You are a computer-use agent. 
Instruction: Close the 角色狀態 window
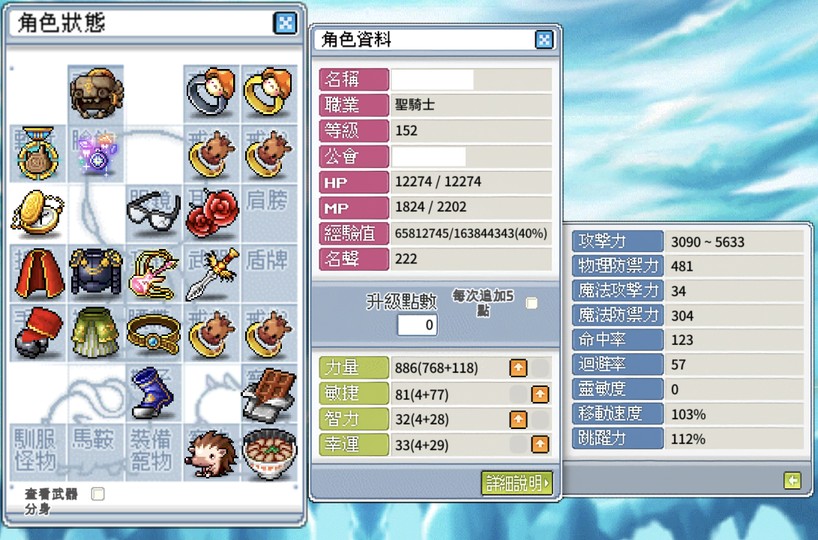point(285,22)
